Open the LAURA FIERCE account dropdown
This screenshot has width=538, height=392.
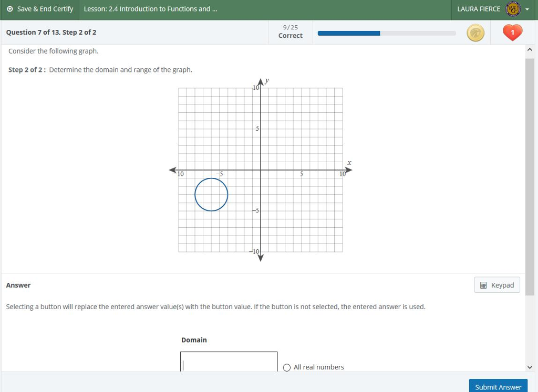point(479,9)
